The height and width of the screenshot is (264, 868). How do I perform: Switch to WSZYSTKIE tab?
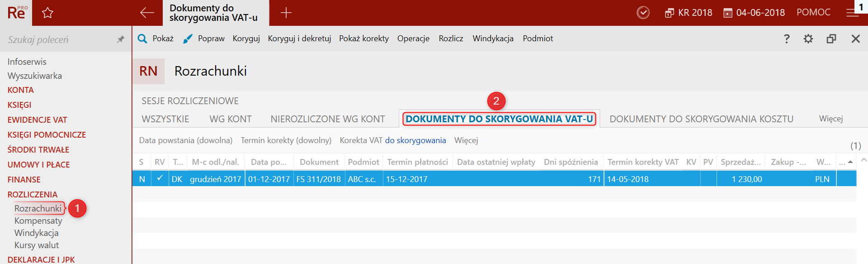(165, 119)
